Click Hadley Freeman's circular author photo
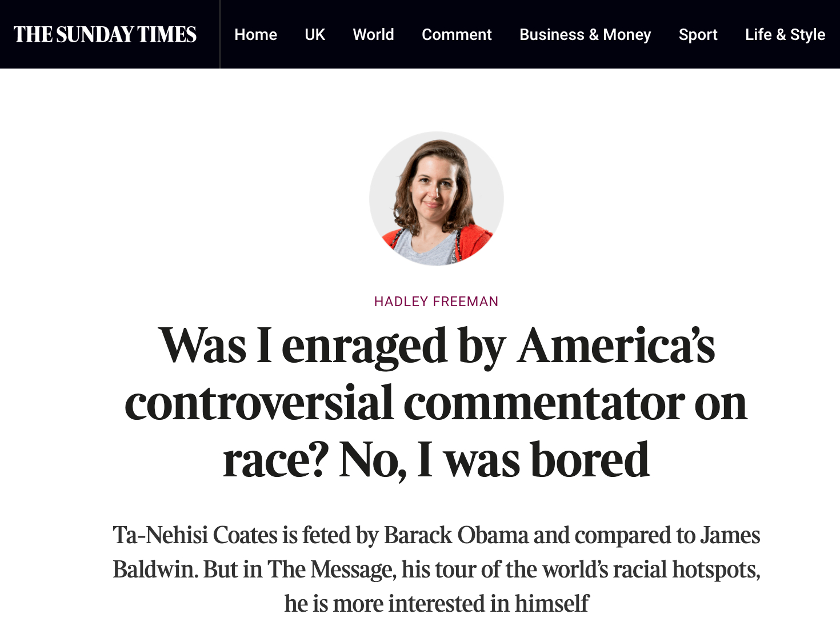 (x=436, y=199)
